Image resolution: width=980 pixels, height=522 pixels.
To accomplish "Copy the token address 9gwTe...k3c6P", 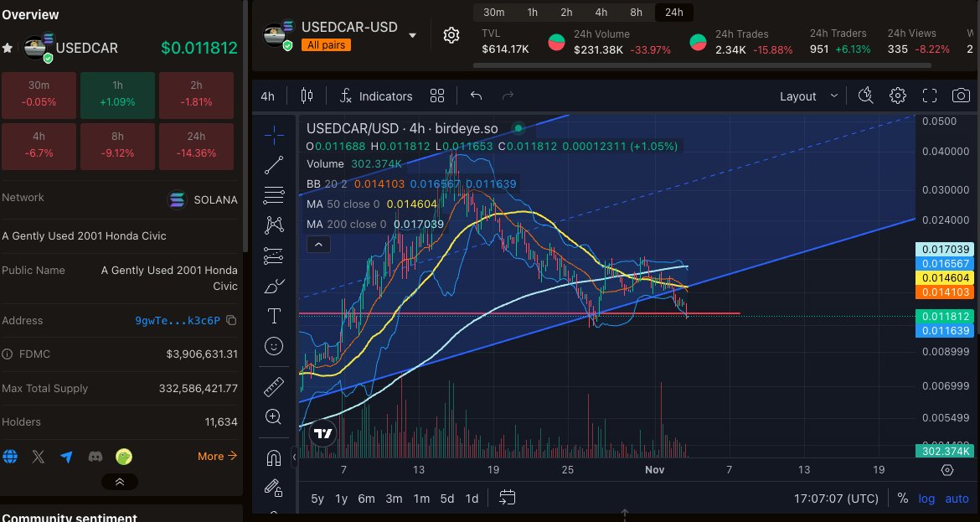I will point(231,320).
